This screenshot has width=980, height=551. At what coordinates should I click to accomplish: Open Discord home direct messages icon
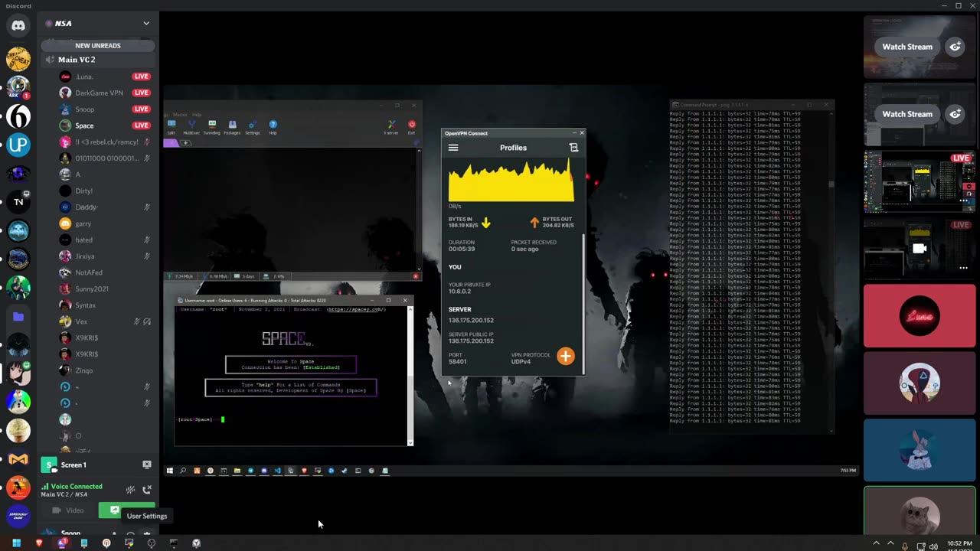[18, 25]
